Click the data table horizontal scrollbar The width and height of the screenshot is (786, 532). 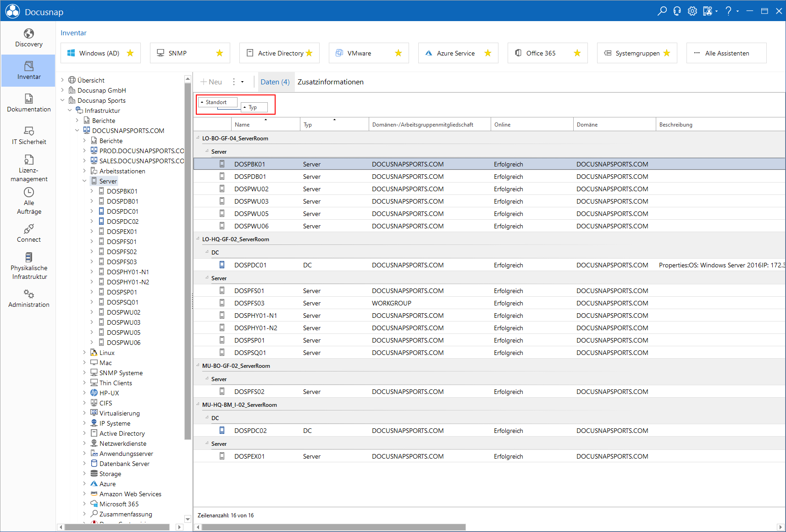pyautogui.click(x=334, y=527)
